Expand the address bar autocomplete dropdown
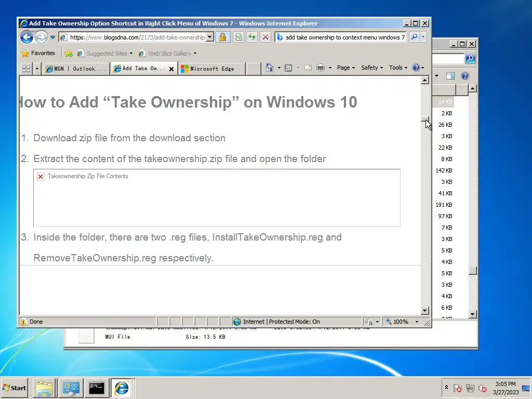This screenshot has height=399, width=532. (210, 37)
